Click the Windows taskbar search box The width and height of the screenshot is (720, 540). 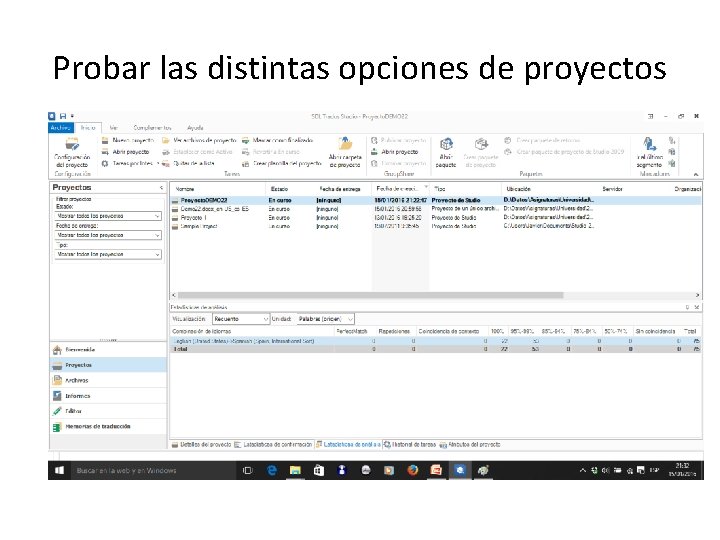[x=153, y=471]
